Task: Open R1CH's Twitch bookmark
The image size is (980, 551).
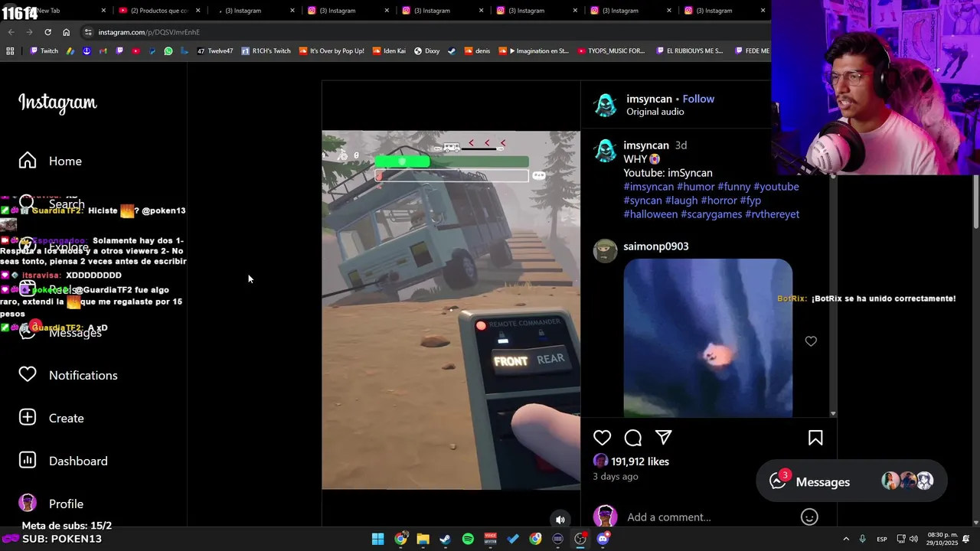Action: click(x=266, y=51)
